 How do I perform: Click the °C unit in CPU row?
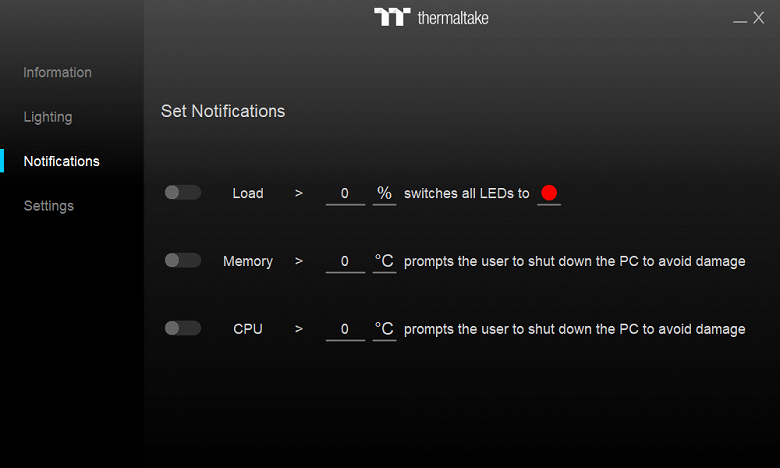click(x=384, y=328)
